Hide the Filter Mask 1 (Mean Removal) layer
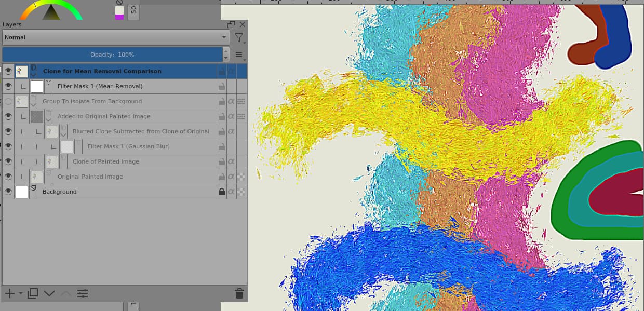 (x=8, y=86)
